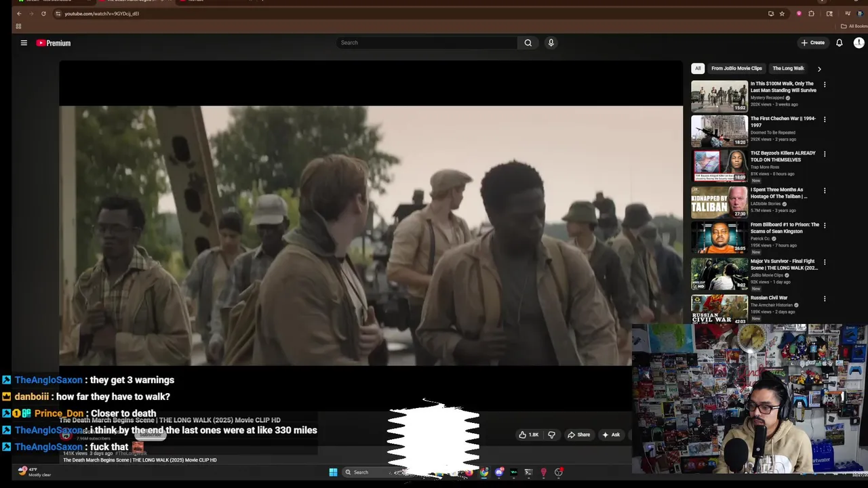Open weather widget showing Mostly clear

click(x=34, y=472)
